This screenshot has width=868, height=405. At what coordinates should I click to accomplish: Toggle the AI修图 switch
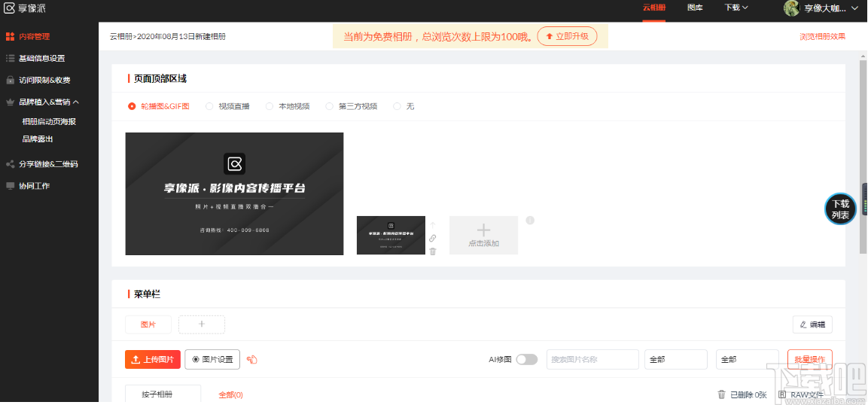tap(526, 360)
